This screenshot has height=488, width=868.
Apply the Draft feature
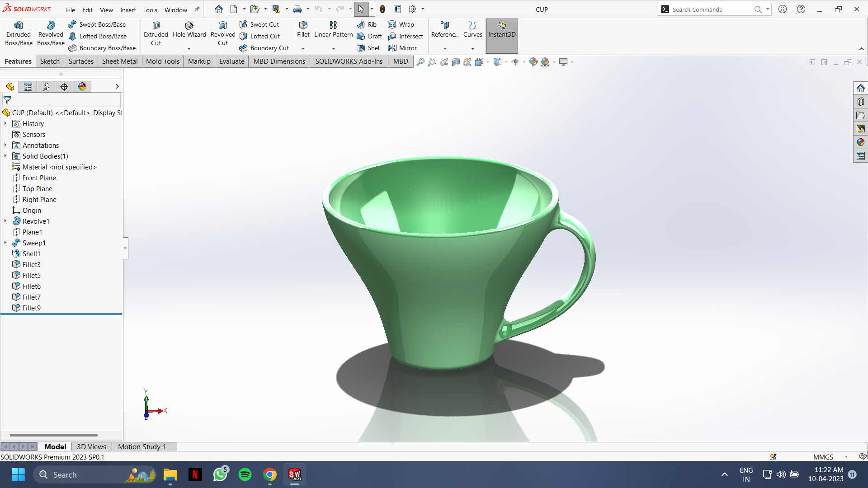(370, 36)
